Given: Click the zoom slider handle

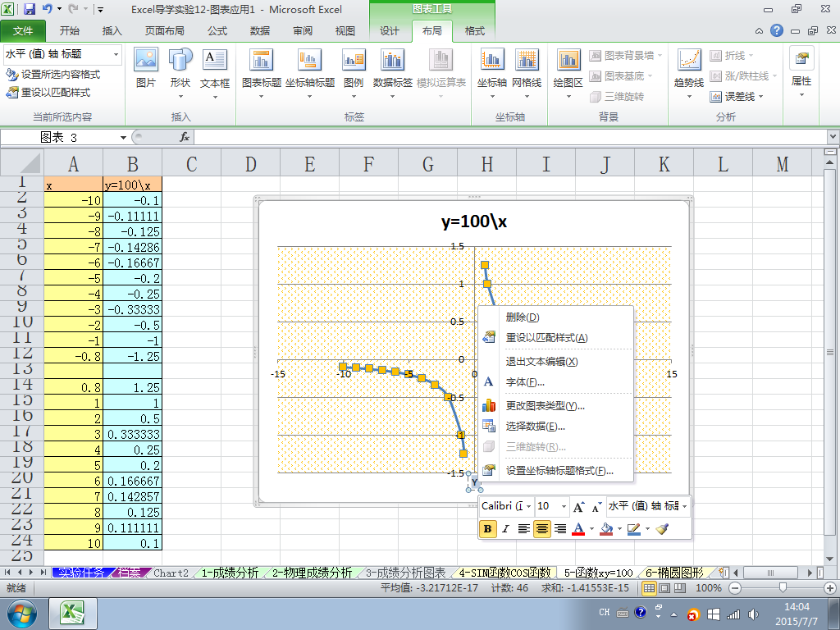Looking at the screenshot, I should click(x=783, y=588).
